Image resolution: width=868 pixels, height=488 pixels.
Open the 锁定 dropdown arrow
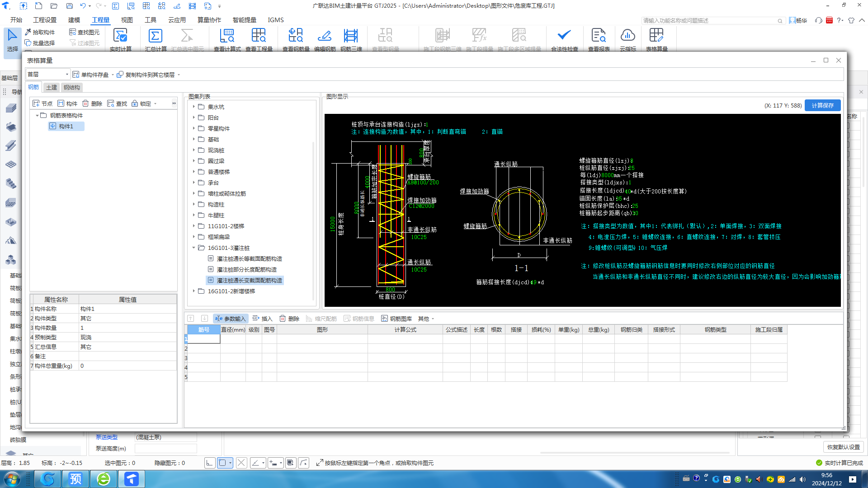click(156, 104)
